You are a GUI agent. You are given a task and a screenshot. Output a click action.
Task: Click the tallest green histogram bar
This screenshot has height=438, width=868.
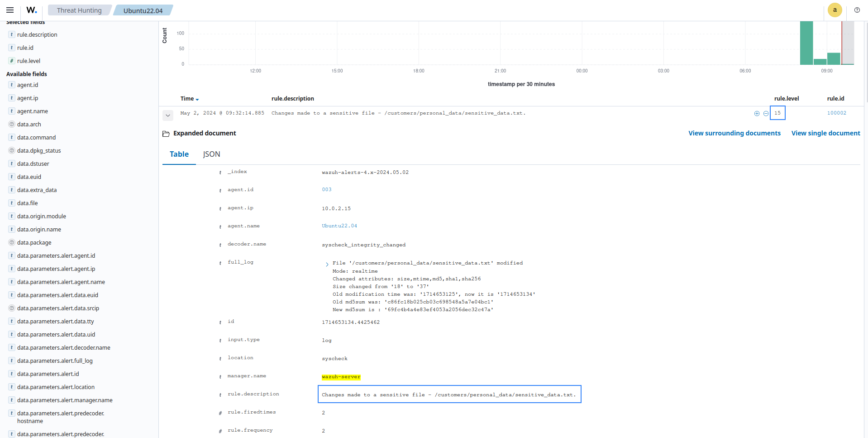806,43
